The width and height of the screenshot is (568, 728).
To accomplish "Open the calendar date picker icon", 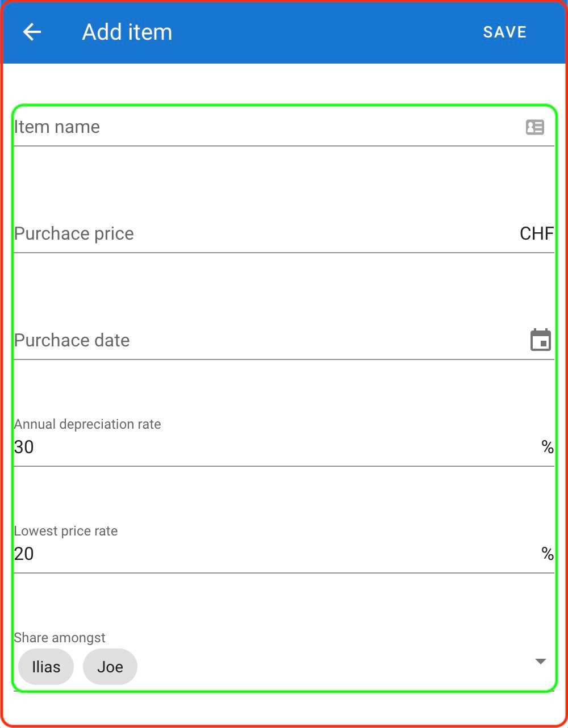I will [541, 340].
